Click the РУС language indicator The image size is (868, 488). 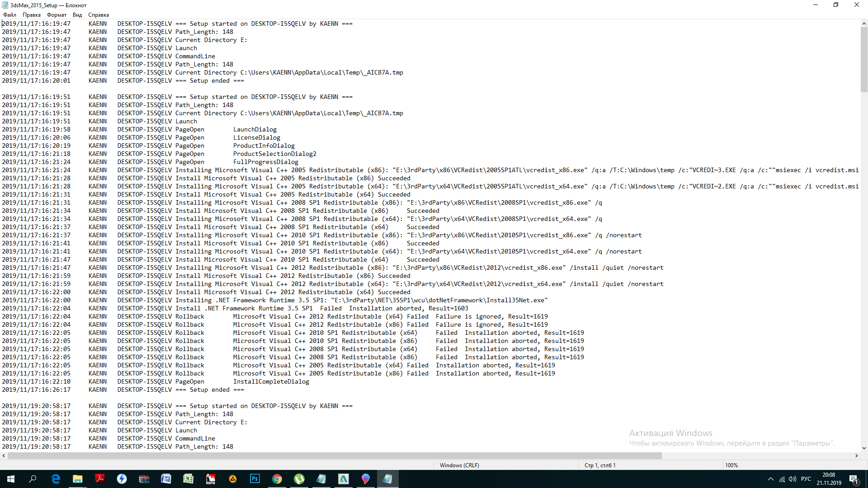pos(806,479)
